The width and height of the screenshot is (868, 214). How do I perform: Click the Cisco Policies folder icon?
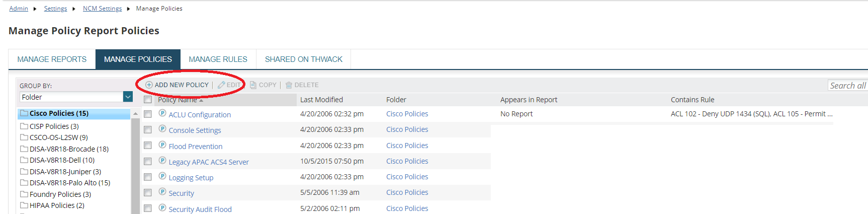[24, 113]
